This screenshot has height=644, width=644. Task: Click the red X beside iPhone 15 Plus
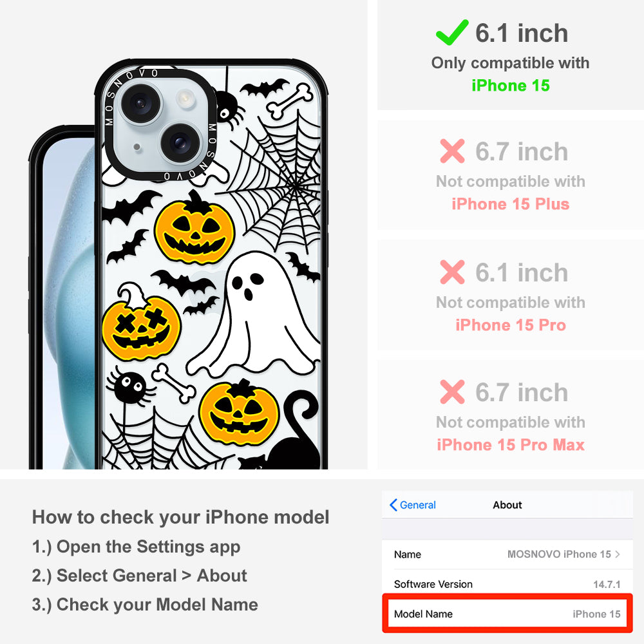pos(452,151)
